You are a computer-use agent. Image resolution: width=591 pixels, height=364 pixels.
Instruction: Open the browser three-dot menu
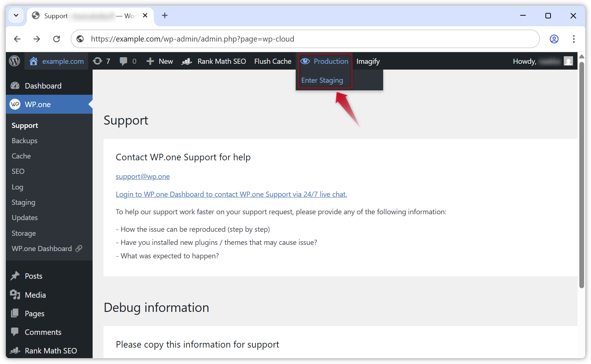coord(573,39)
